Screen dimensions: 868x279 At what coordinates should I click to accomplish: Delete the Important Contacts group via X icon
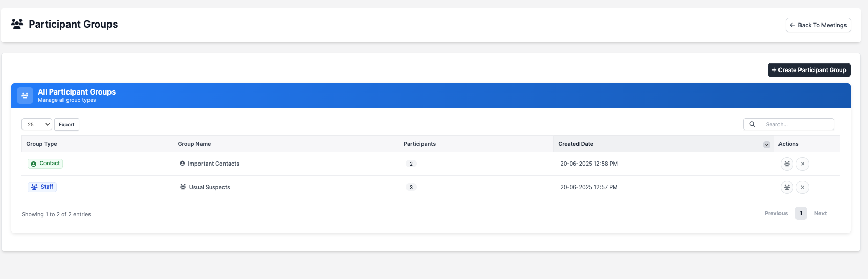click(x=803, y=164)
